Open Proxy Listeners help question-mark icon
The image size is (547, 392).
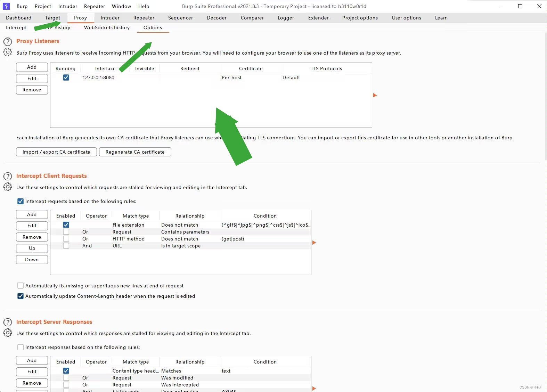[x=8, y=42]
